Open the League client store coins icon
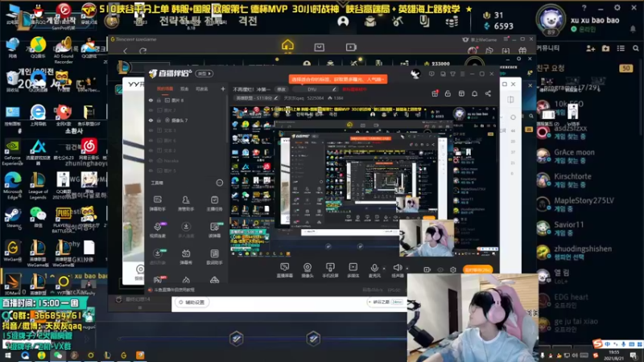 tap(452, 22)
